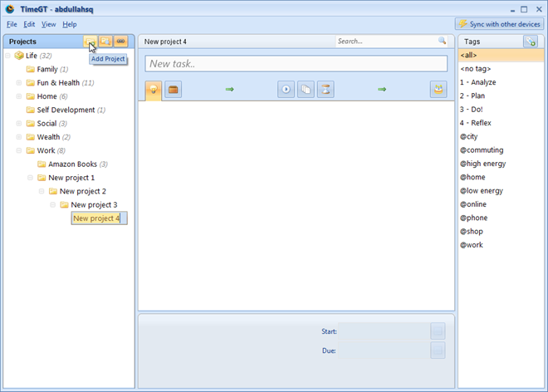Select the lightbulb ideas stage button
548x392 pixels.
pyautogui.click(x=154, y=90)
